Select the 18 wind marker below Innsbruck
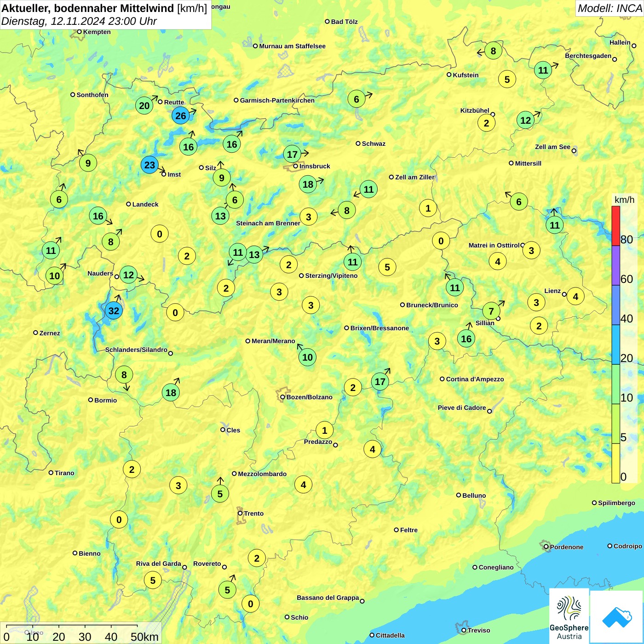Screen dimensions: 644x644 (308, 184)
